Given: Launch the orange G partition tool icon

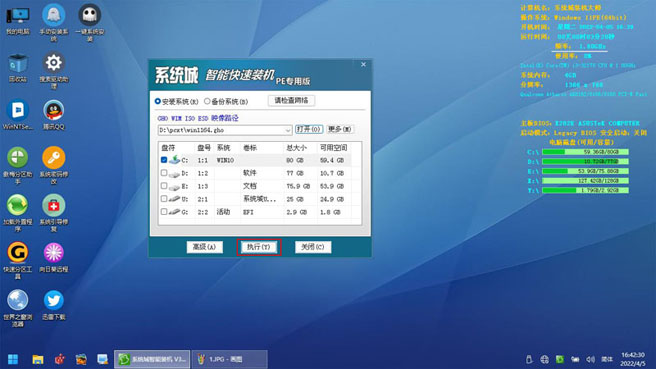Looking at the screenshot, I should pyautogui.click(x=18, y=260).
